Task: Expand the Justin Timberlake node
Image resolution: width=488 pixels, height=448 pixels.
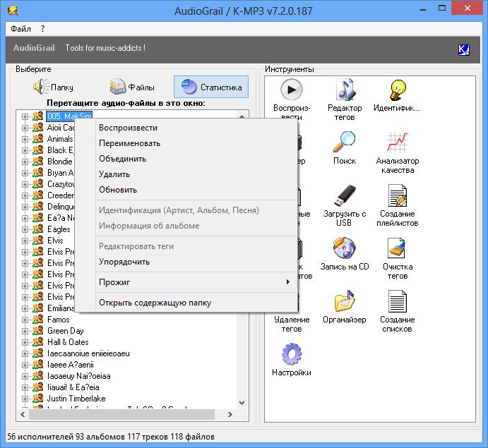Action: [25, 399]
